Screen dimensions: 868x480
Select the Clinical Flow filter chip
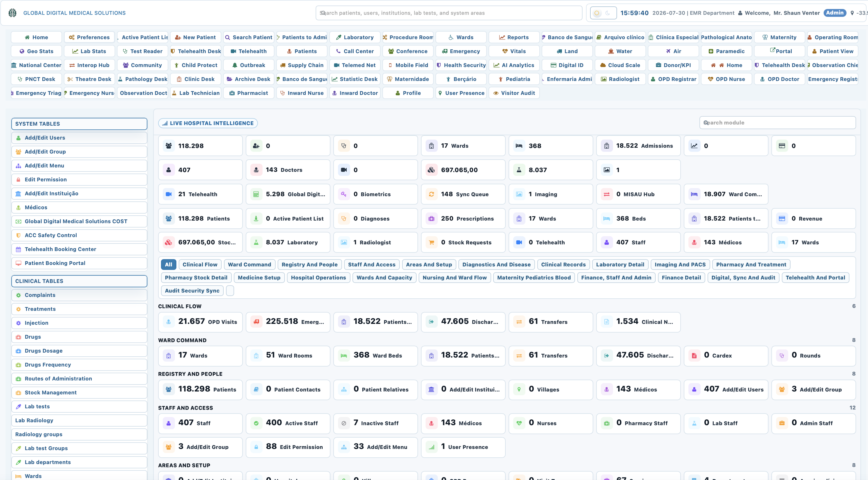click(200, 265)
